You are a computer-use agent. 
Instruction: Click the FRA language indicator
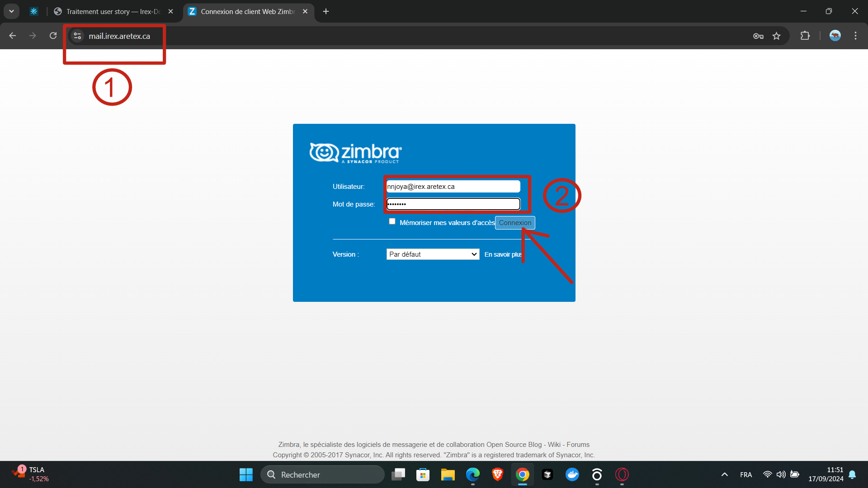(746, 474)
